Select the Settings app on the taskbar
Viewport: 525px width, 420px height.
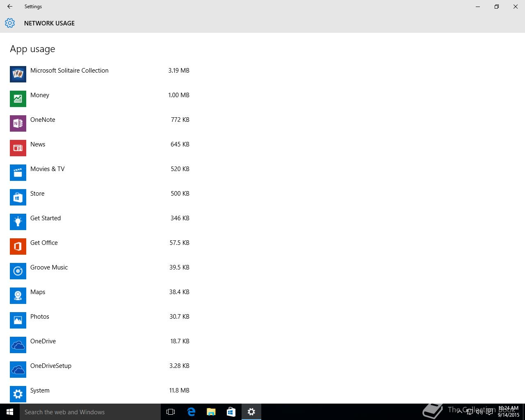251,412
